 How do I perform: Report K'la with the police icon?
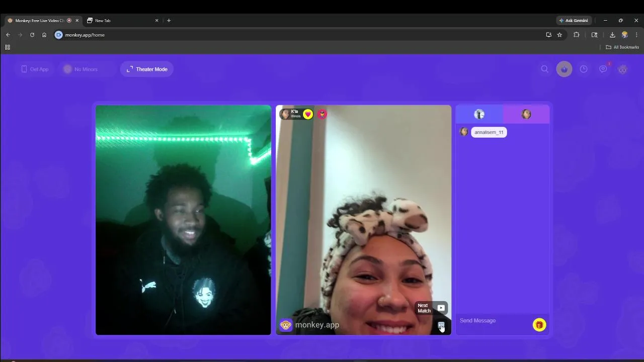[322, 114]
